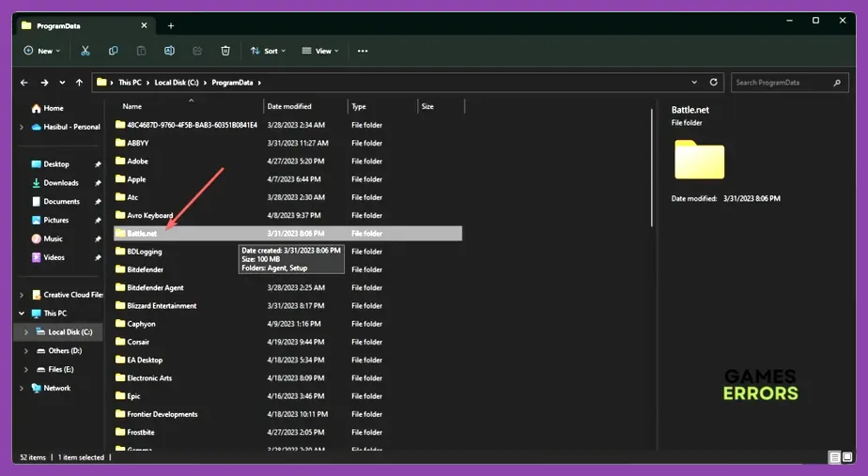The width and height of the screenshot is (868, 476).
Task: Add a new tab with plus icon
Action: pos(171,26)
